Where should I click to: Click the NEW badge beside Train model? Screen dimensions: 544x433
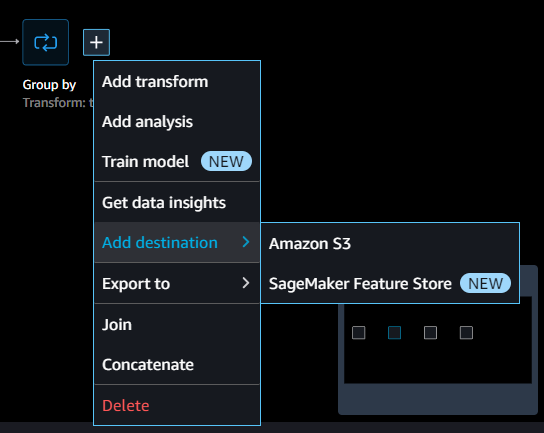click(226, 161)
